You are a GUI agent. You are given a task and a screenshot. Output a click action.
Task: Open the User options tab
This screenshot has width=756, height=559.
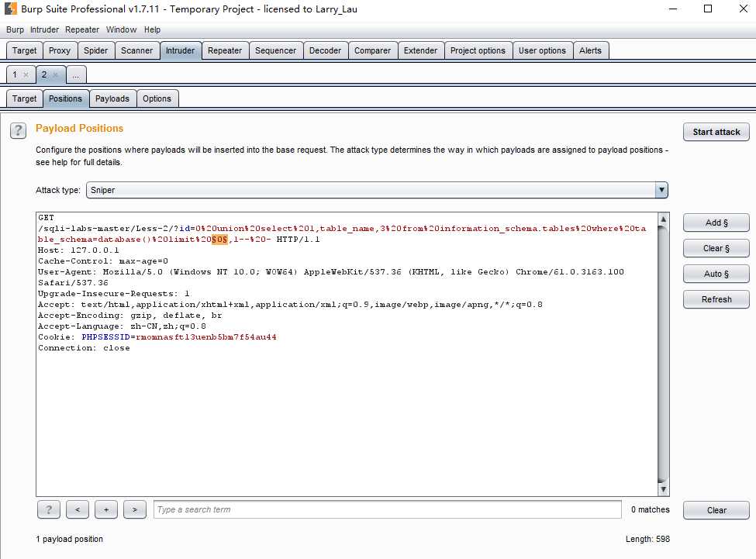pos(543,50)
